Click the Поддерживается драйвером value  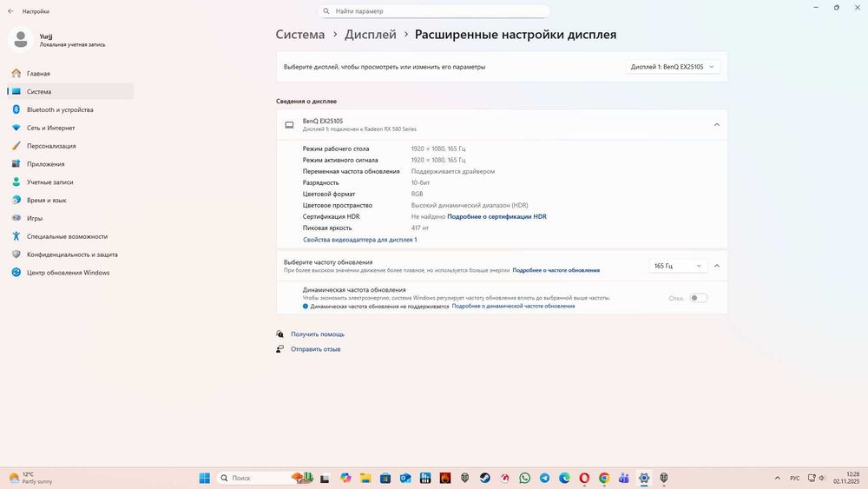tap(453, 172)
